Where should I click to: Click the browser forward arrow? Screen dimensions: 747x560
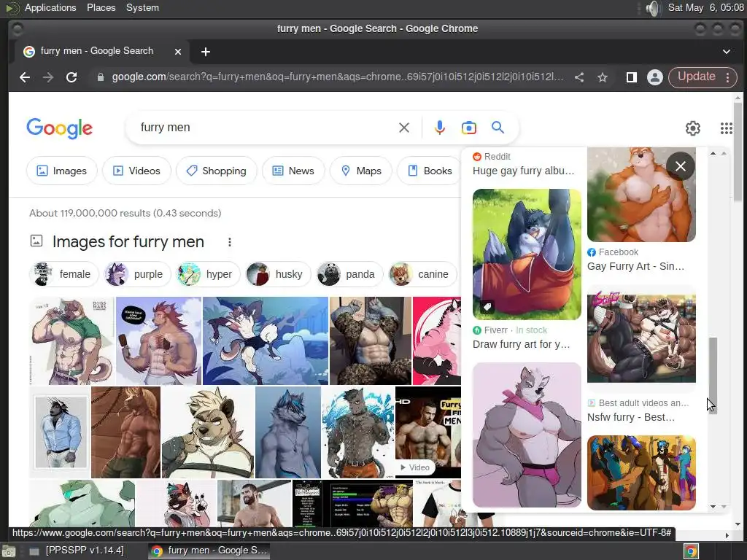[48, 77]
